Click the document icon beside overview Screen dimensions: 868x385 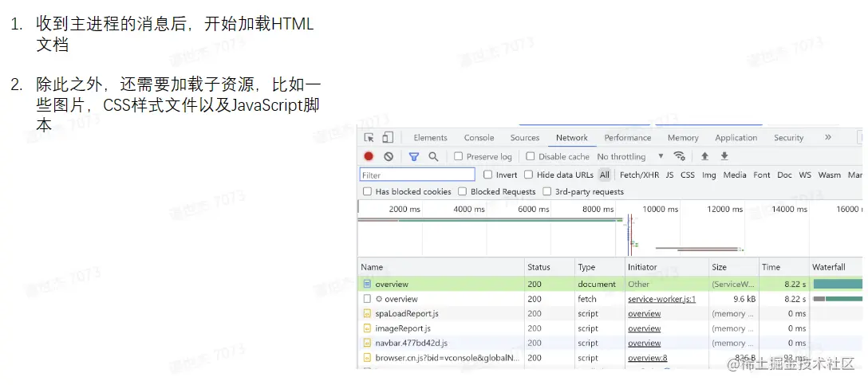point(366,284)
